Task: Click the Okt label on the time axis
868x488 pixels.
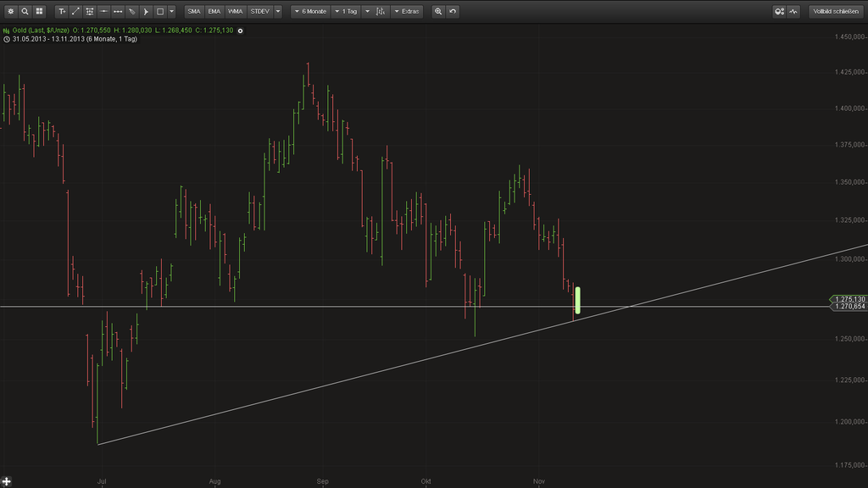Action: (x=426, y=481)
